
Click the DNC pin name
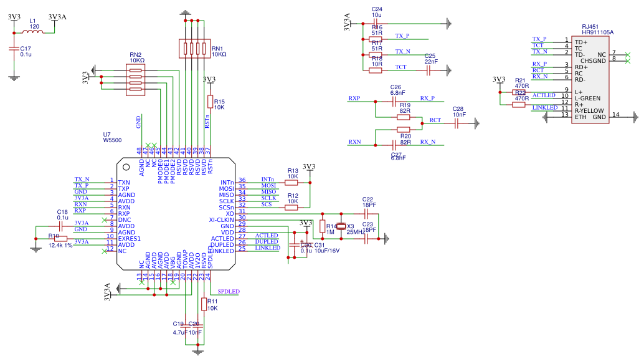[124, 220]
